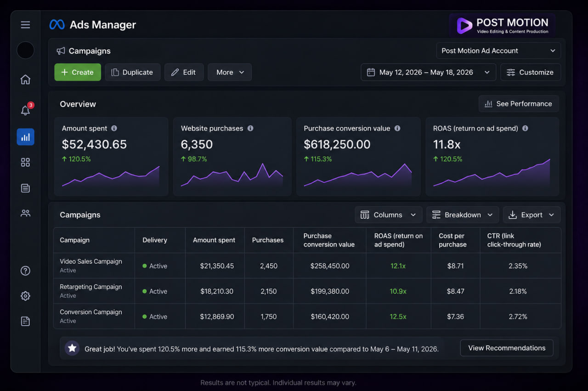The image size is (588, 391).
Task: Click the calendar icon in date range
Action: click(x=371, y=72)
